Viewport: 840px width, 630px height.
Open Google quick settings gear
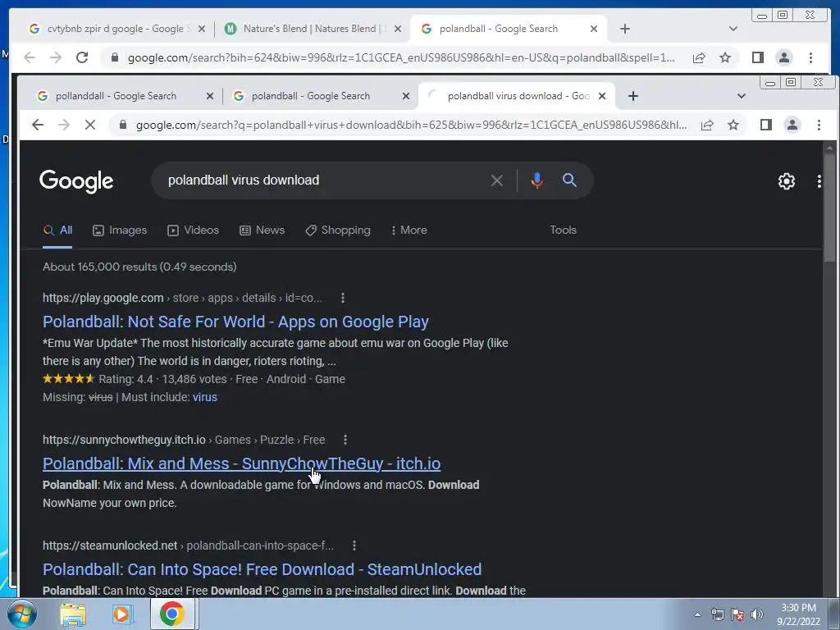[787, 181]
